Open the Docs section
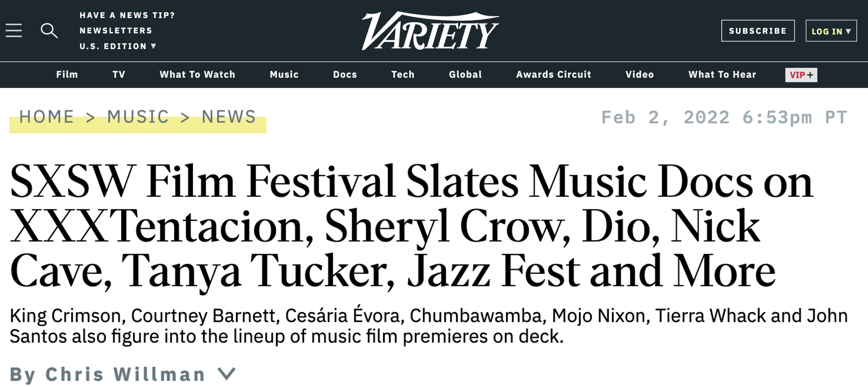The width and height of the screenshot is (868, 387). click(x=345, y=74)
